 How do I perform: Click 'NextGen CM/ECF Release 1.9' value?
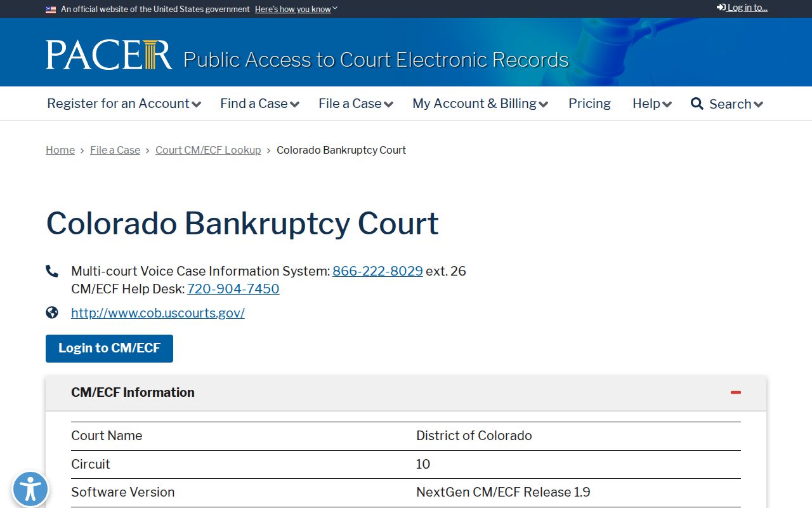click(503, 492)
